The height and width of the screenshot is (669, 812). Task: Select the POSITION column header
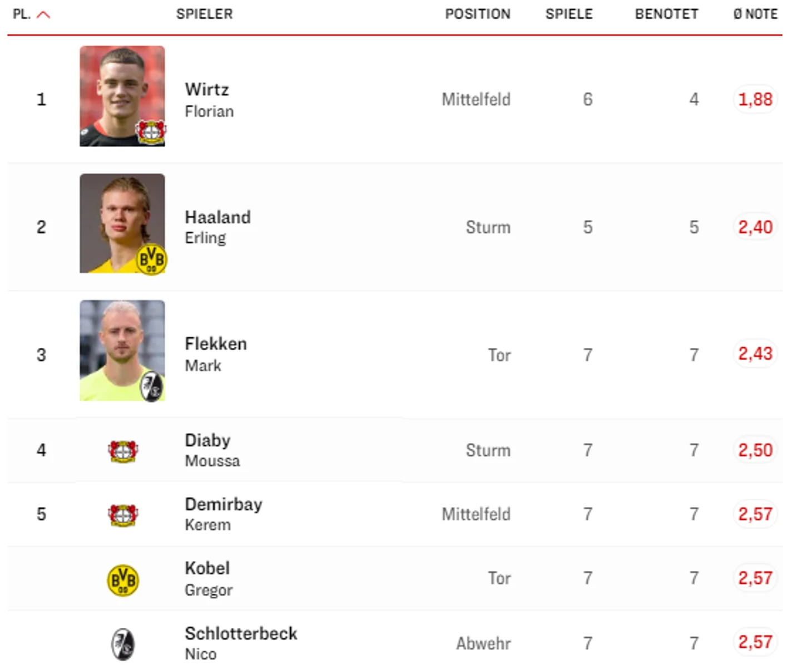pyautogui.click(x=478, y=14)
